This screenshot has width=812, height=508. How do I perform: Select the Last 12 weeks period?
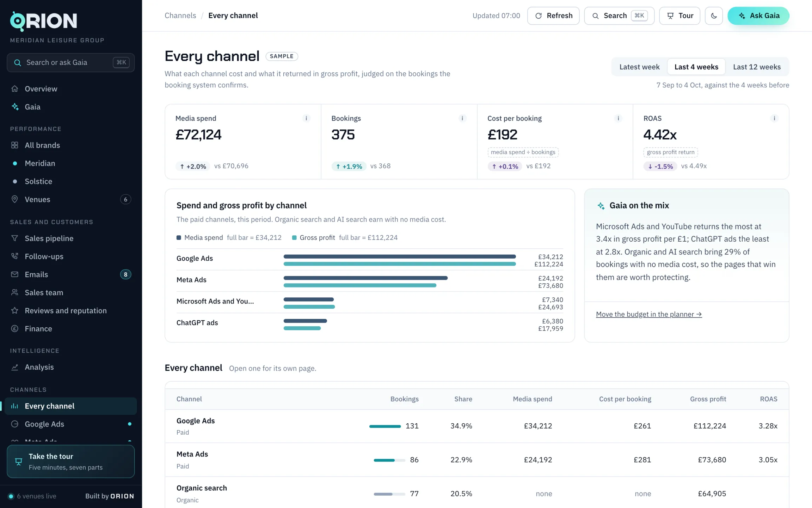tap(757, 67)
